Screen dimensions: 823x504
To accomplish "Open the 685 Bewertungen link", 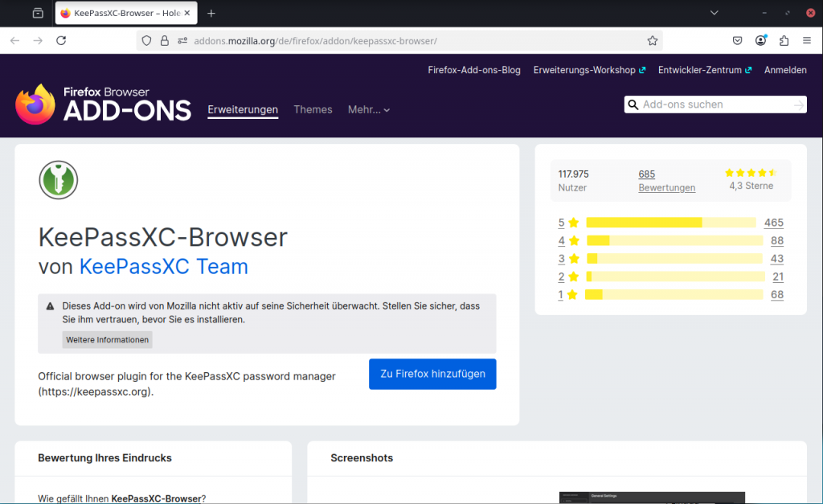I will click(666, 181).
